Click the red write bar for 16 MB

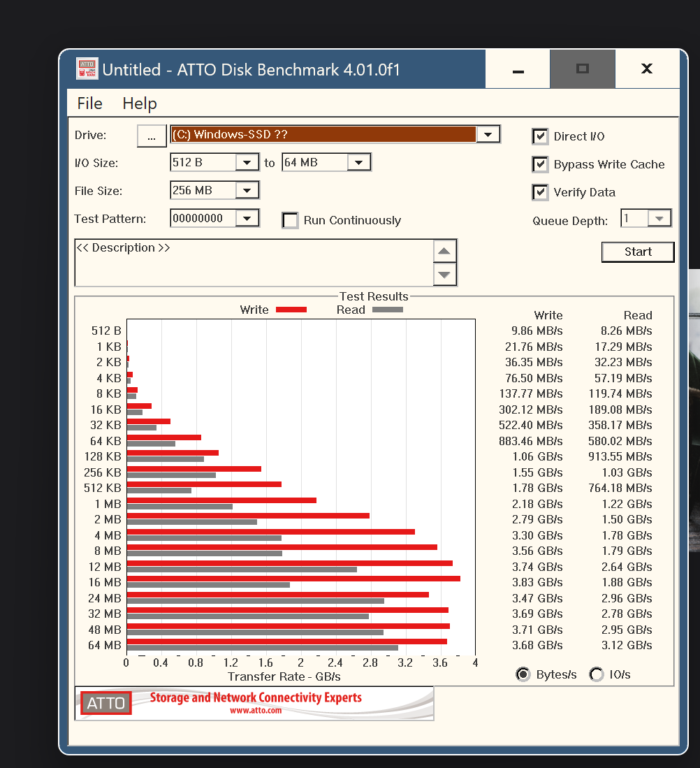coord(293,579)
